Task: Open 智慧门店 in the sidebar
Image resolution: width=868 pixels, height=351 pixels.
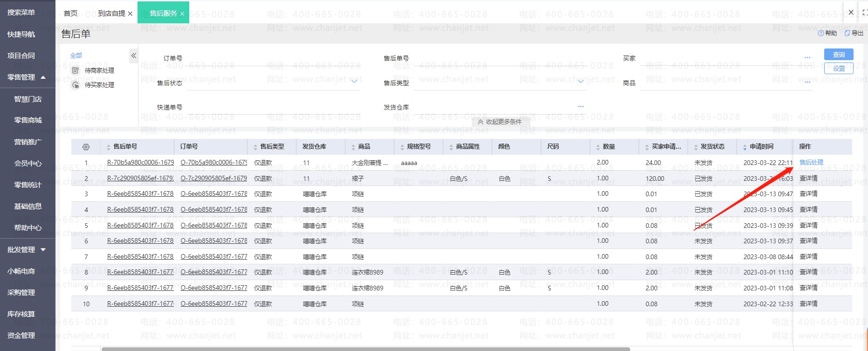Action: 28,99
